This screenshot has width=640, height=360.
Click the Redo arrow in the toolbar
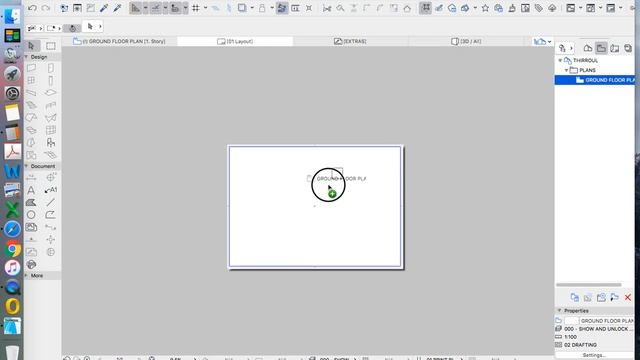(46, 8)
